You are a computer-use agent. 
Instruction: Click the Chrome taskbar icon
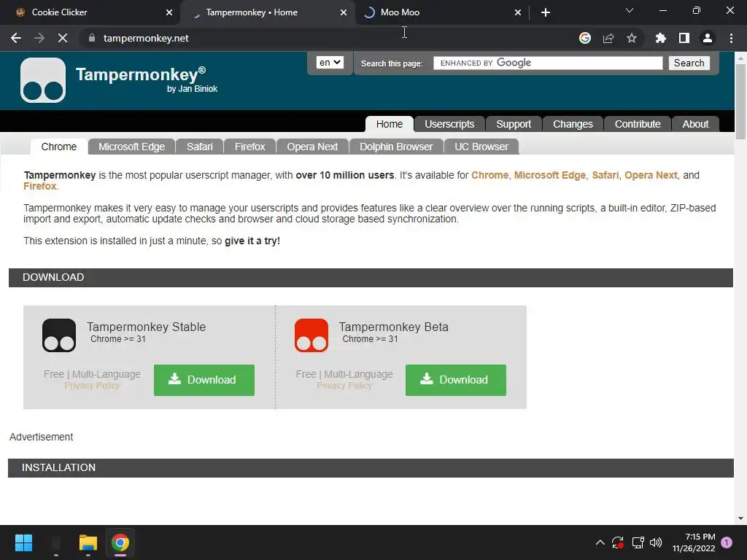120,542
